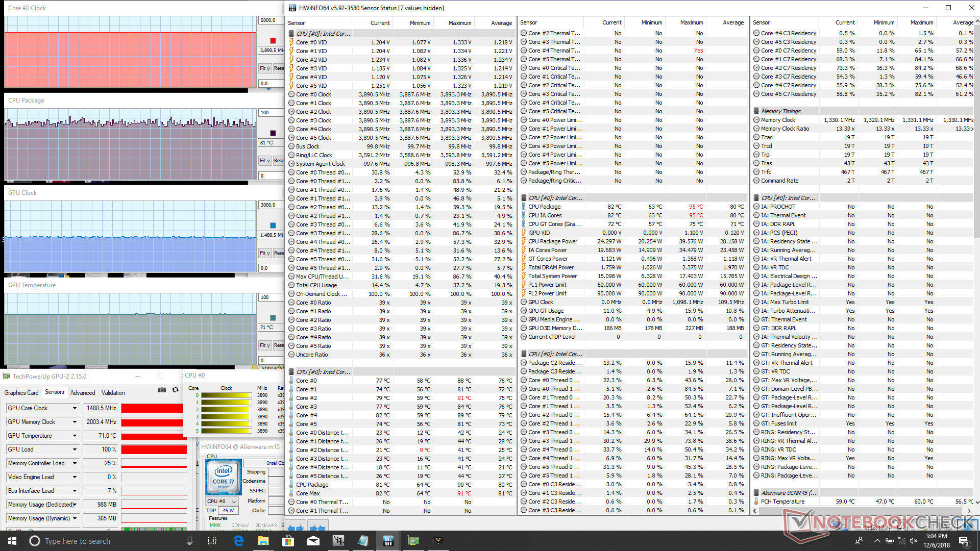Open Bus Interface Load dropdown
This screenshot has width=980, height=551.
75,491
